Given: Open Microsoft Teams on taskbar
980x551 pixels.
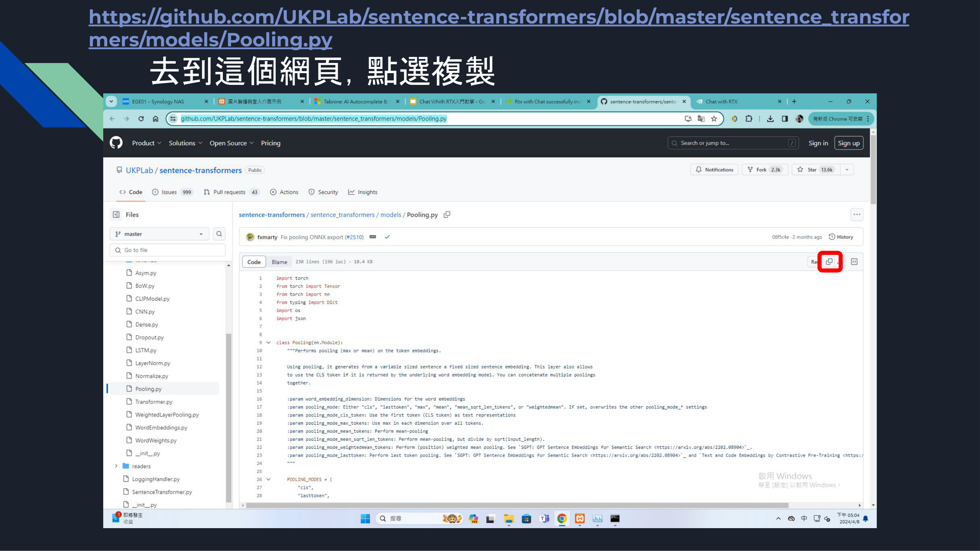Looking at the screenshot, I should point(545,519).
